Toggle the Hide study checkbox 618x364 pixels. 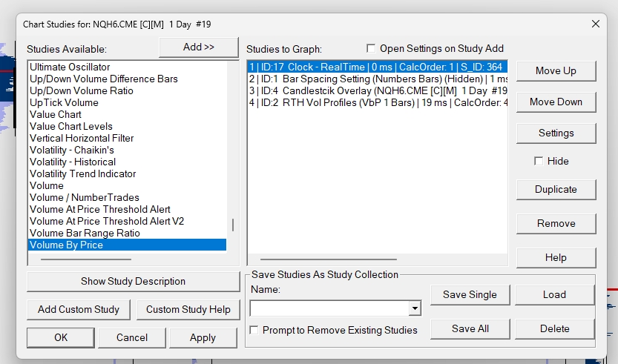pos(539,161)
